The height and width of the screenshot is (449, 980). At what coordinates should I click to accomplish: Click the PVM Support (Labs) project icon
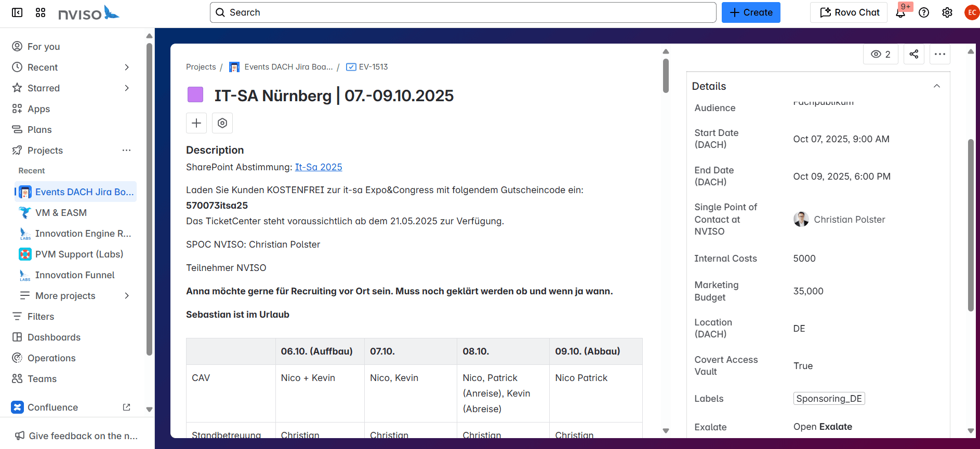click(25, 254)
